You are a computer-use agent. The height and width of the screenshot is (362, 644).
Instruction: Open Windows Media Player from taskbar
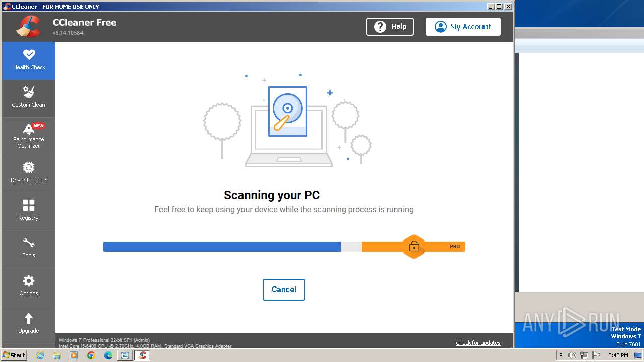pyautogui.click(x=74, y=355)
